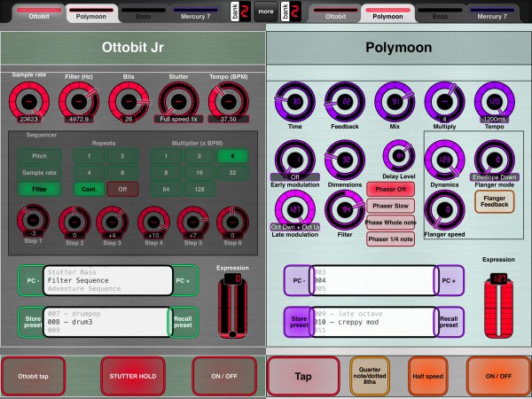Click the Step 5 sequencer knob

click(x=193, y=223)
